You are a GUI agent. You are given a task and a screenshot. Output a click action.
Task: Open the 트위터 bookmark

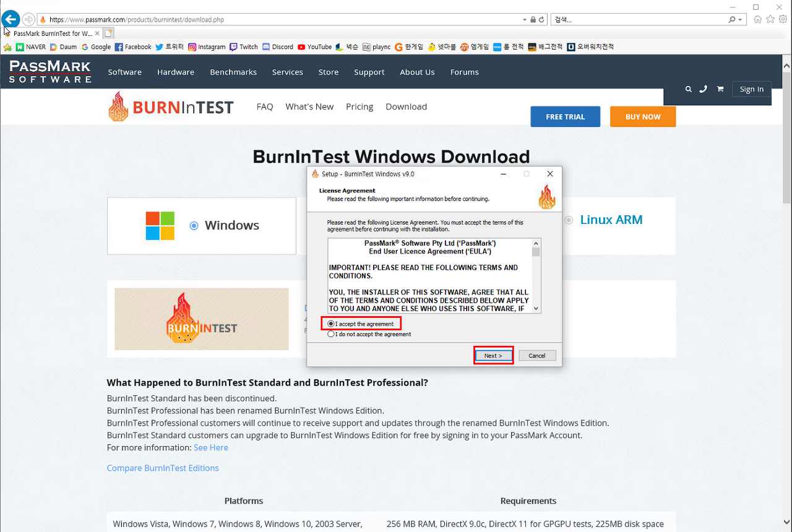[170, 47]
